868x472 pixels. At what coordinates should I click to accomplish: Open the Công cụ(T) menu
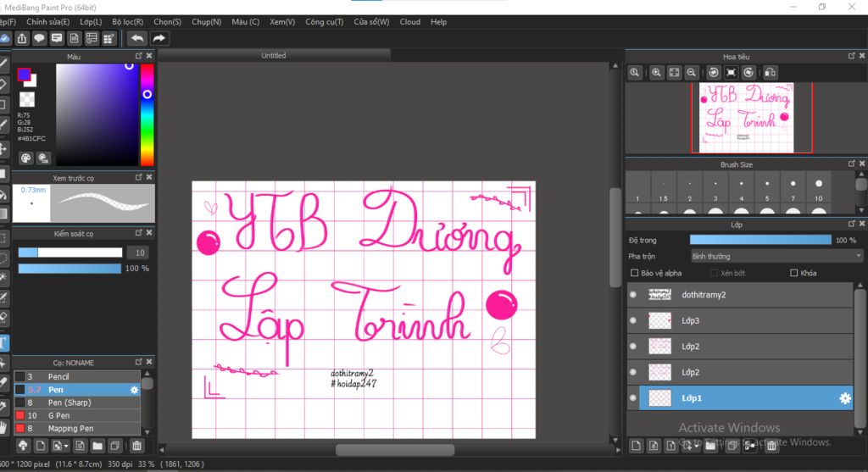[325, 21]
